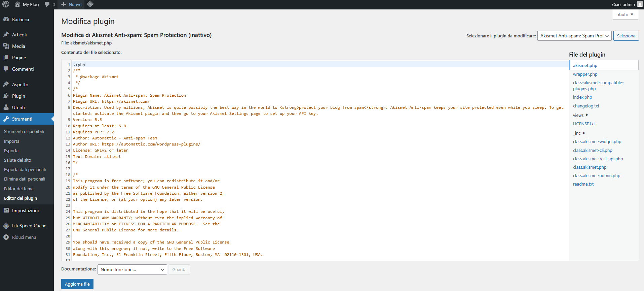Screen dimensions: 644x291
Task: Click the Riduci menu collapse icon
Action: [6, 237]
